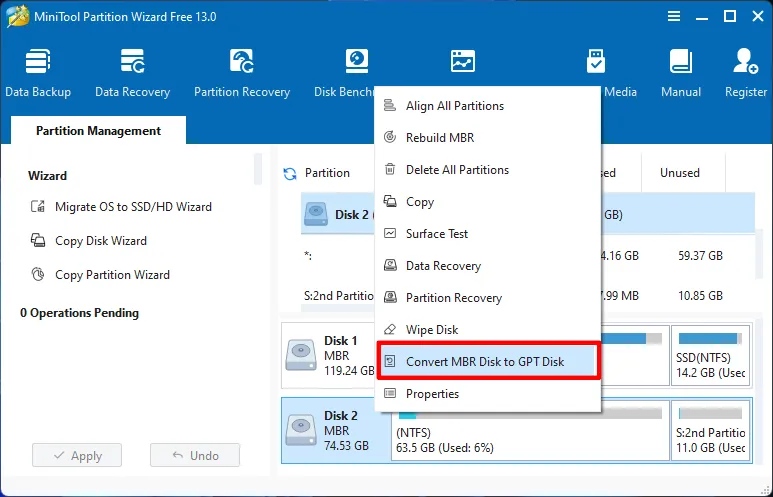This screenshot has width=773, height=497.
Task: Open the hamburger menu in title bar
Action: point(674,16)
